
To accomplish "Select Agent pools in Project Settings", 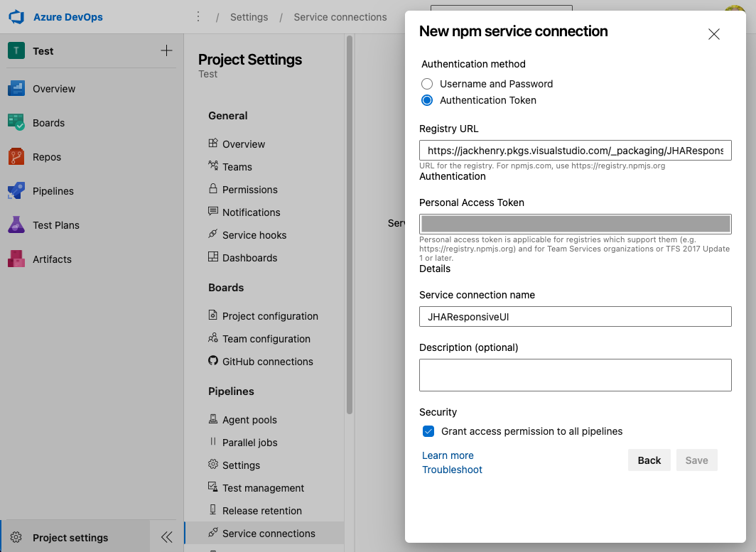I will click(x=249, y=420).
